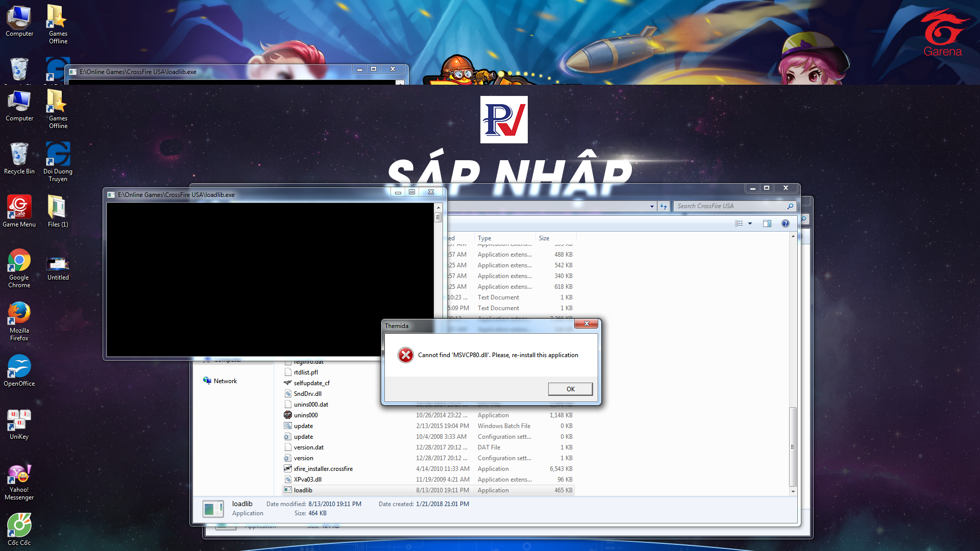This screenshot has width=980, height=551.
Task: Click the Explorer file list scrollbar thumb
Action: tap(793, 447)
